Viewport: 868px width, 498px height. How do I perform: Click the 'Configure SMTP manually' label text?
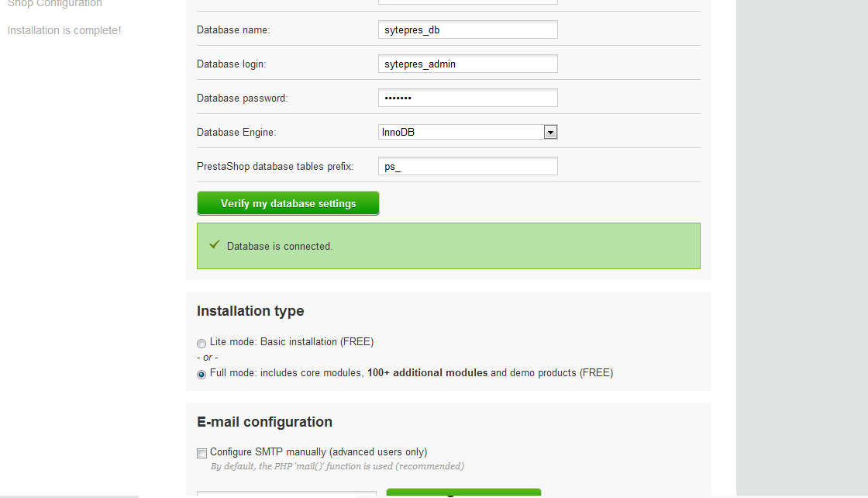click(x=319, y=452)
